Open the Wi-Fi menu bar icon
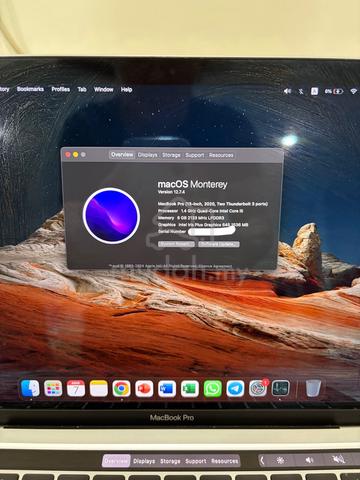The width and height of the screenshot is (360, 480). coord(354,91)
